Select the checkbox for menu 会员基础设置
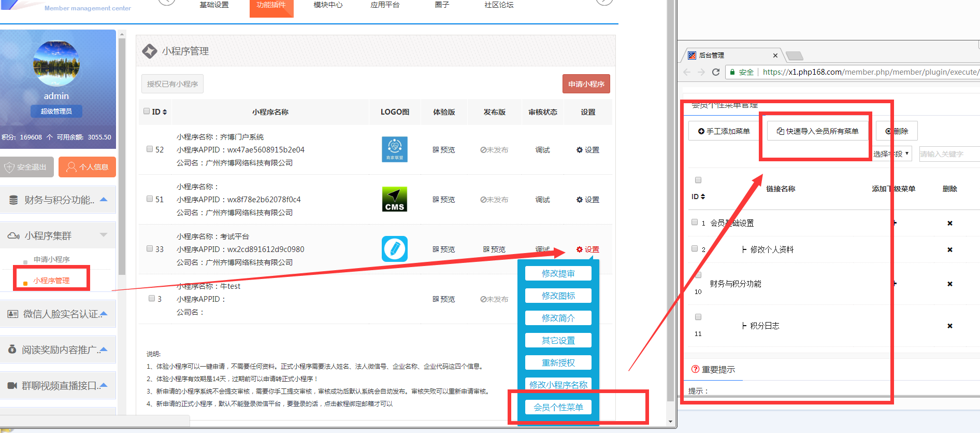This screenshot has width=980, height=433. tap(695, 222)
